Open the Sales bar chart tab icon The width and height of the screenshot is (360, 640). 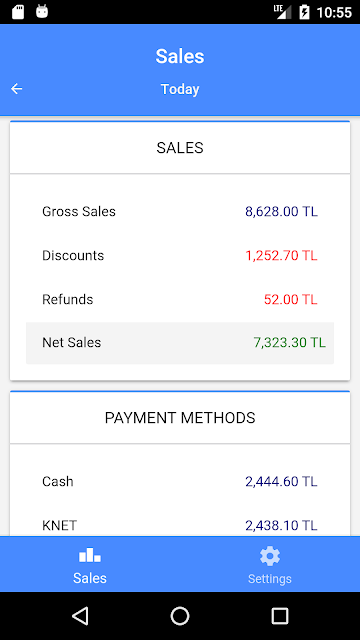[90, 556]
